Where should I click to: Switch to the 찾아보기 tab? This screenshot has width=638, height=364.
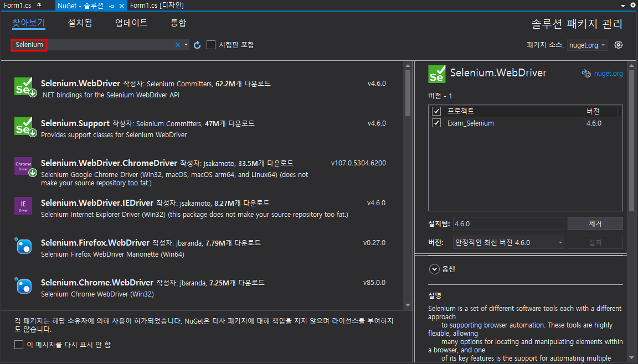click(28, 23)
